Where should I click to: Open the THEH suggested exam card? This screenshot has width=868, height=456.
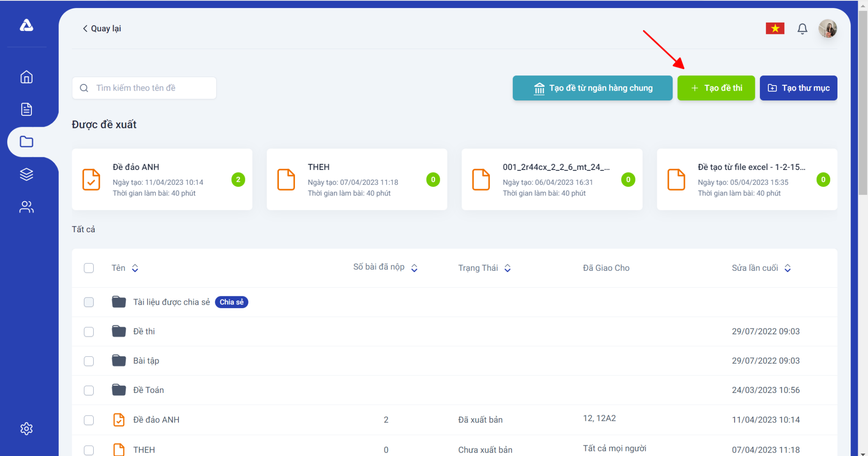coord(356,179)
